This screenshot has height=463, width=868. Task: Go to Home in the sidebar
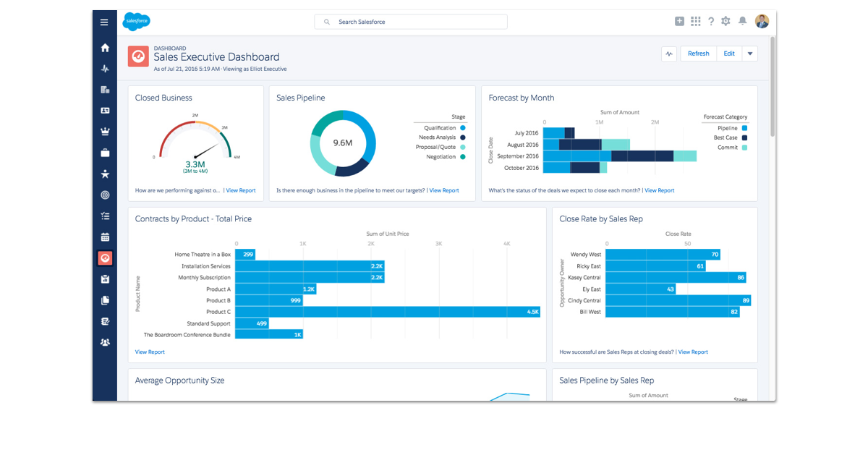tap(105, 48)
